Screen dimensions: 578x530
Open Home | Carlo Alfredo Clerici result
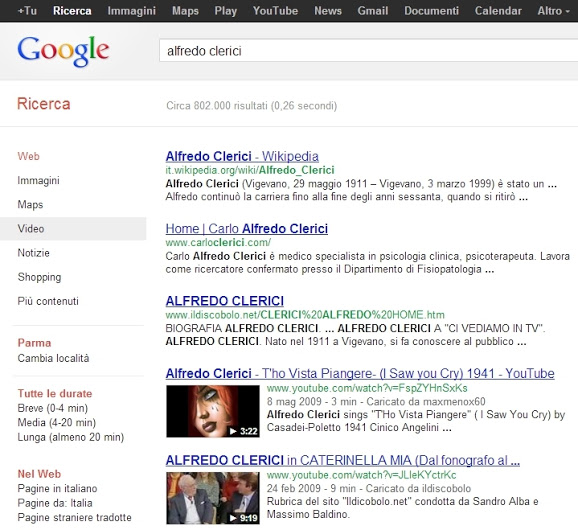tap(247, 229)
